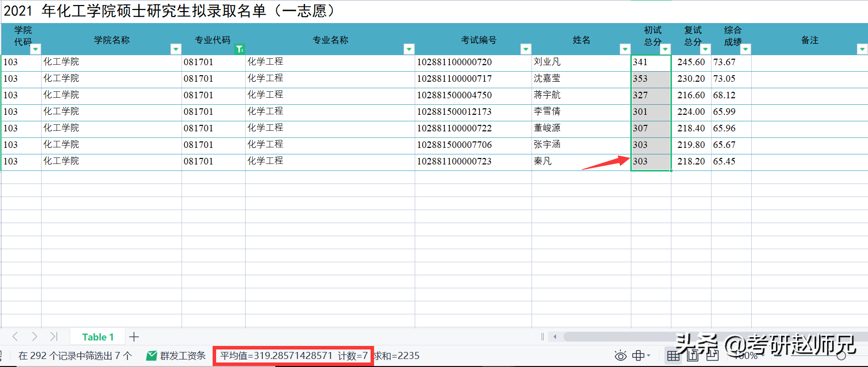Screen dimensions: 868x367
Task: Select cell with score 327
Action: 651,95
